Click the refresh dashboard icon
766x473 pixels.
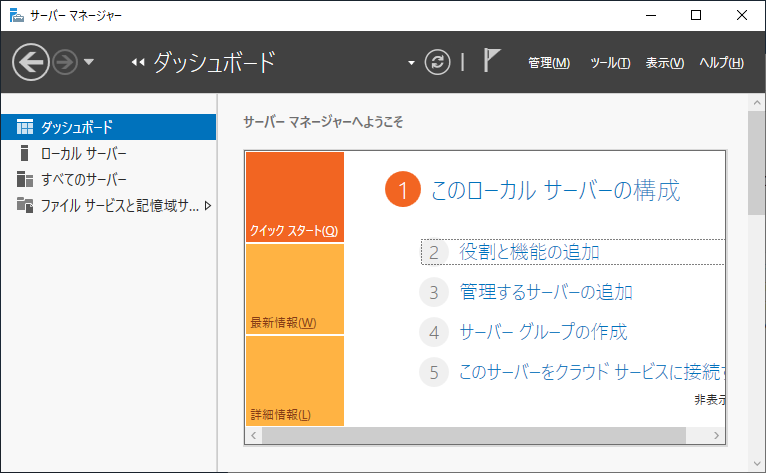click(438, 62)
